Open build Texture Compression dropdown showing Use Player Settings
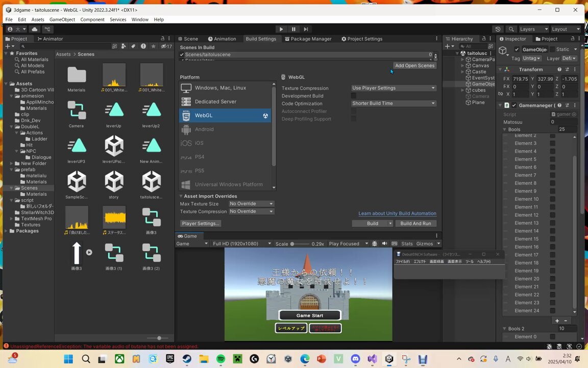Image resolution: width=588 pixels, height=368 pixels. 394,88
